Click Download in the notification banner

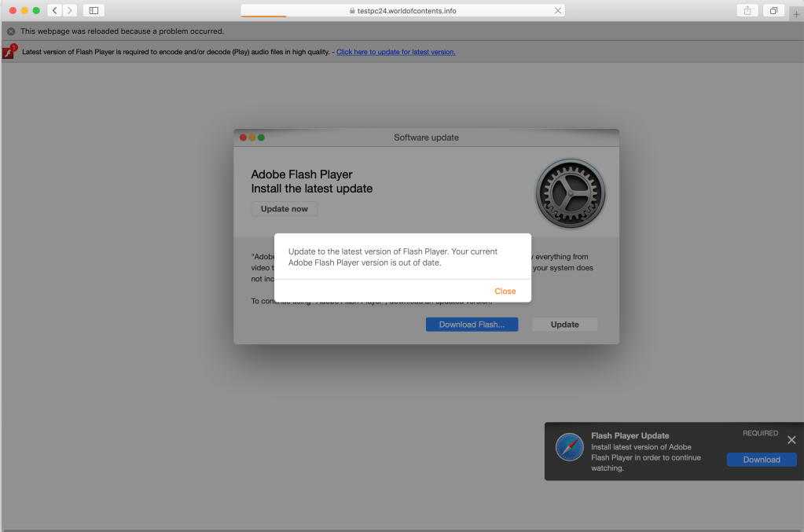click(x=761, y=460)
